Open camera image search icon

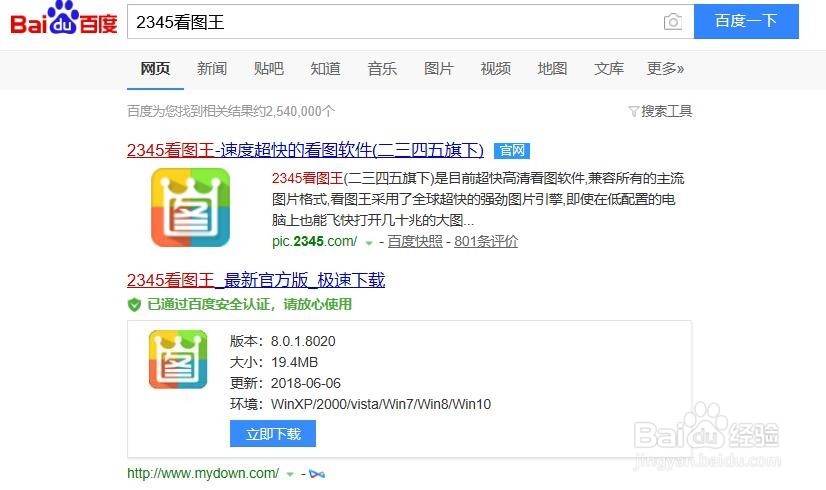click(x=673, y=22)
